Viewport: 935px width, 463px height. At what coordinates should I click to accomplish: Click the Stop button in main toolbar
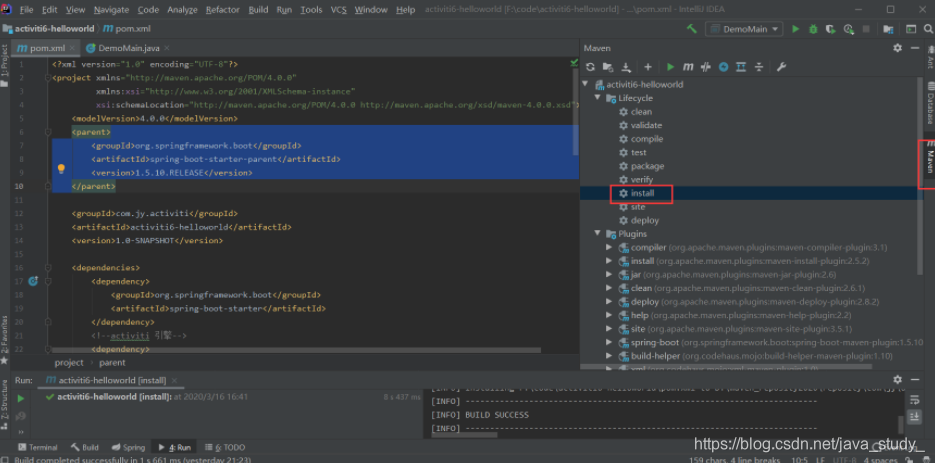pos(866,29)
